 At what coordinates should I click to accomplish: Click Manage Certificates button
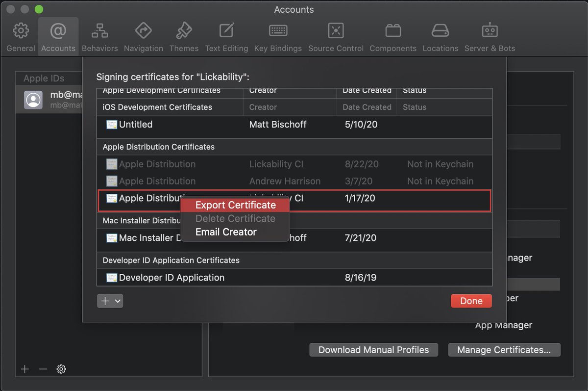point(504,350)
